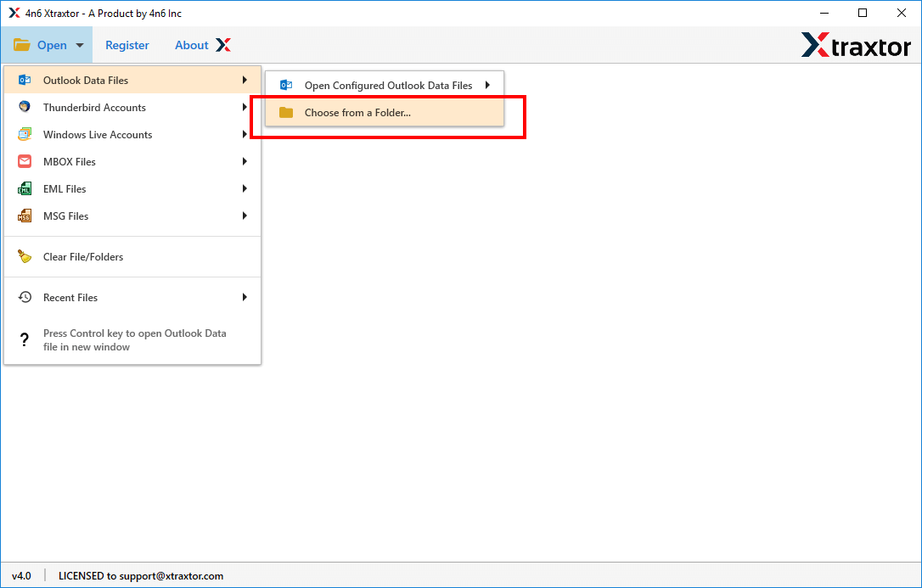Select Outlook Data Files menu entry

pos(132,80)
